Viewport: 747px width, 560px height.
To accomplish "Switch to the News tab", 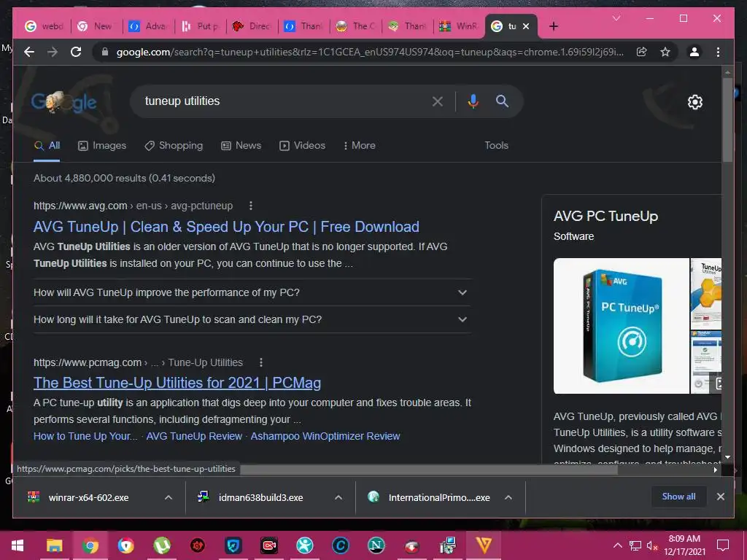I will click(x=241, y=145).
